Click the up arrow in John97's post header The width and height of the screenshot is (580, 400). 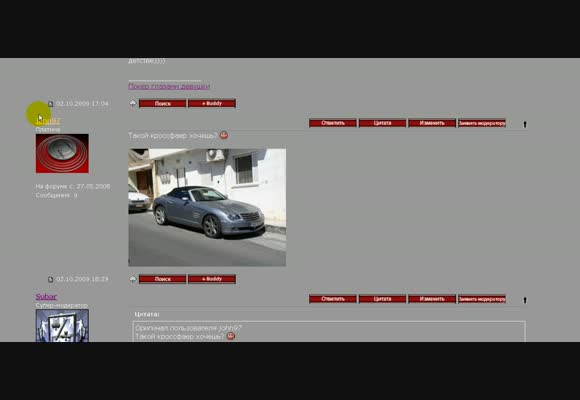(525, 124)
